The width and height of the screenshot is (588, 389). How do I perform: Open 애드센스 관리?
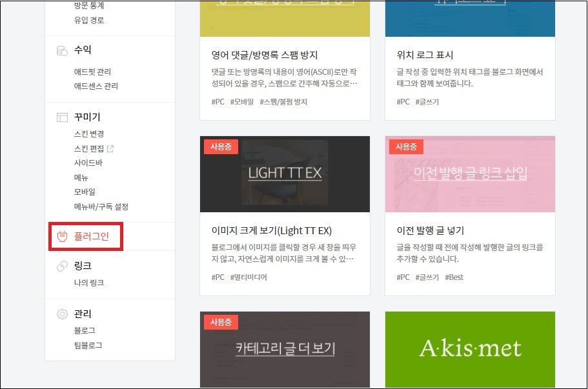point(96,86)
